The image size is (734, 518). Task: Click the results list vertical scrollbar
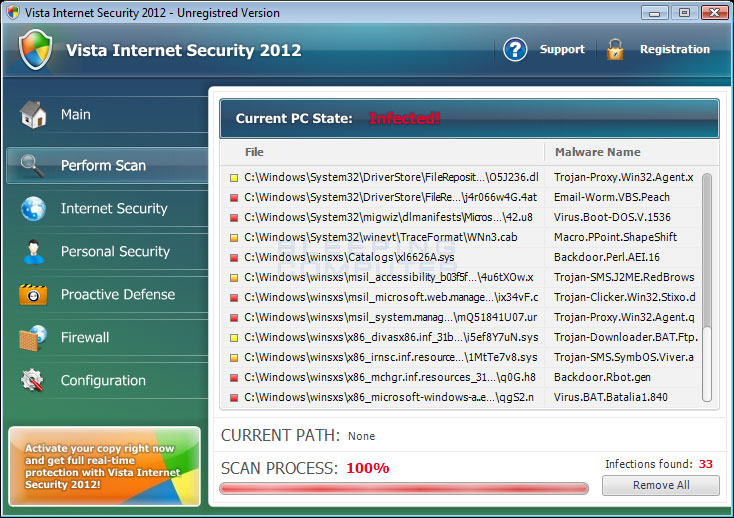click(x=707, y=287)
